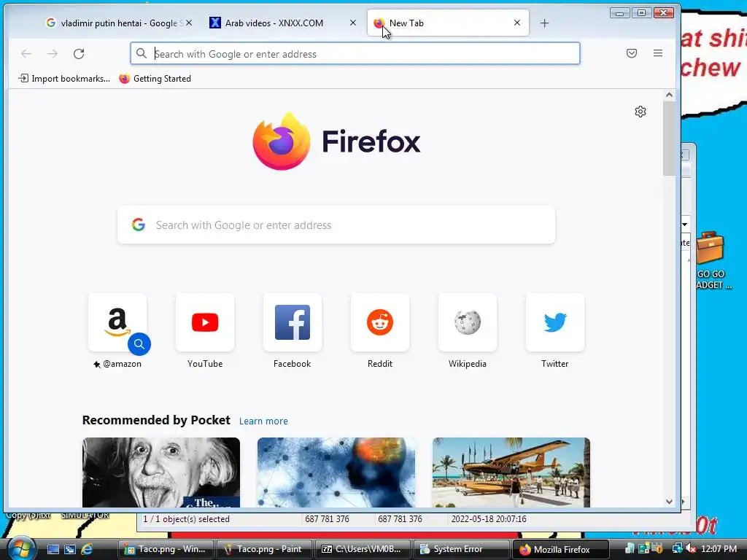This screenshot has height=560, width=747.
Task: Reload the current page
Action: pyautogui.click(x=79, y=54)
